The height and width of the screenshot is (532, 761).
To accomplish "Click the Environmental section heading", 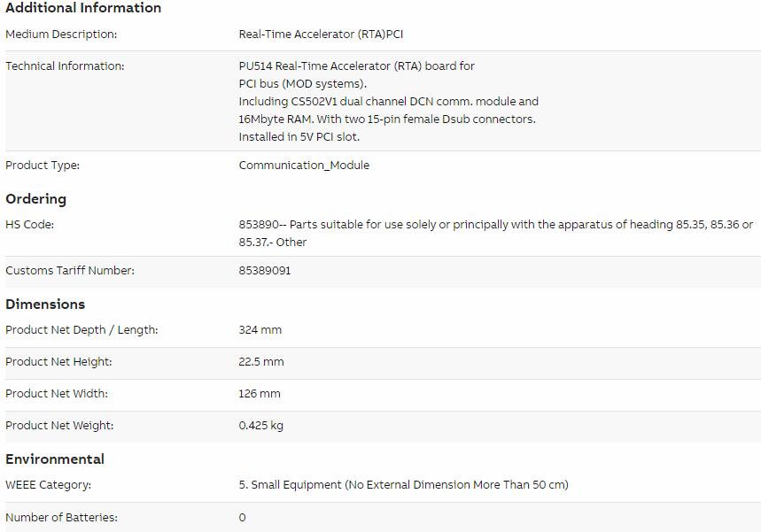I will (x=55, y=459).
